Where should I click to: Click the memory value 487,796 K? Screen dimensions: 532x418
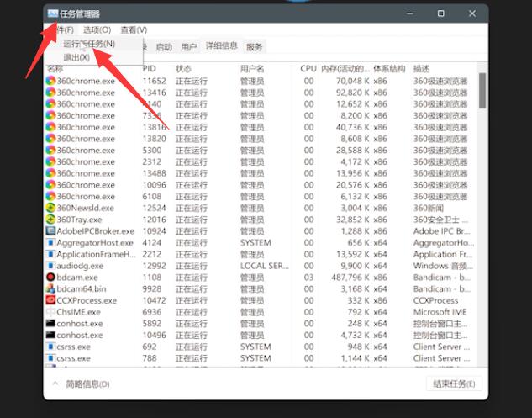[x=350, y=278]
